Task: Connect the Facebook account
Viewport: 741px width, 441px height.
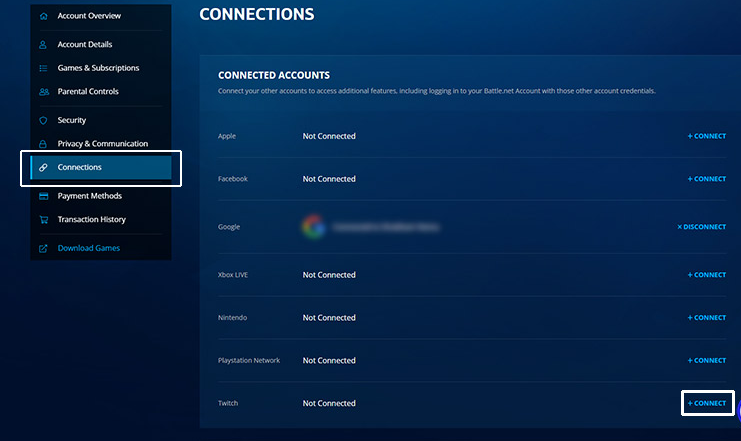Action: coord(707,179)
